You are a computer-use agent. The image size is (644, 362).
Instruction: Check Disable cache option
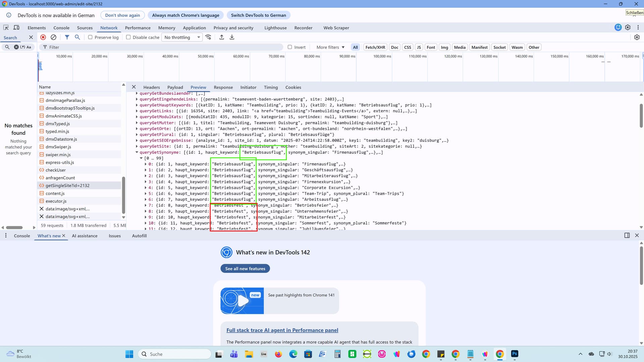128,37
